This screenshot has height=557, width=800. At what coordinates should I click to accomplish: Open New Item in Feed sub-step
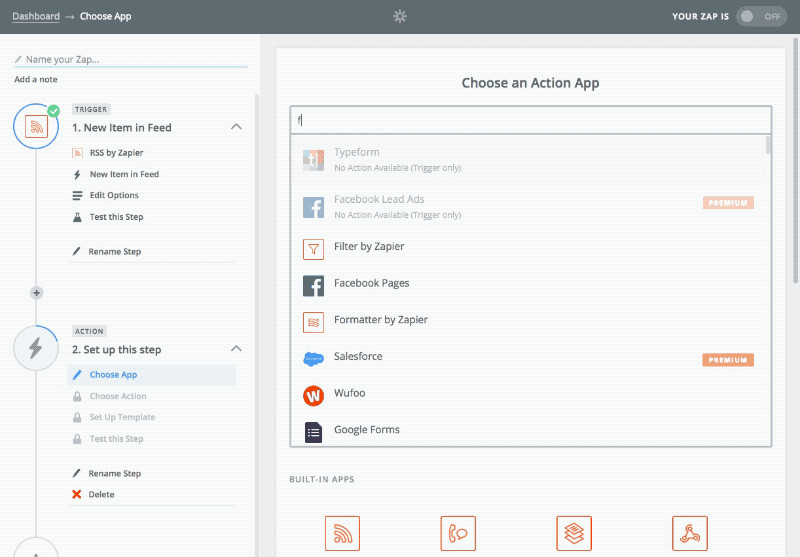[124, 174]
